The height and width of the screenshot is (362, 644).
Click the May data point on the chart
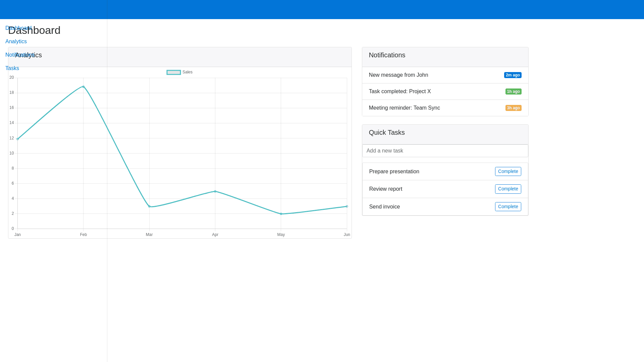coord(281,214)
